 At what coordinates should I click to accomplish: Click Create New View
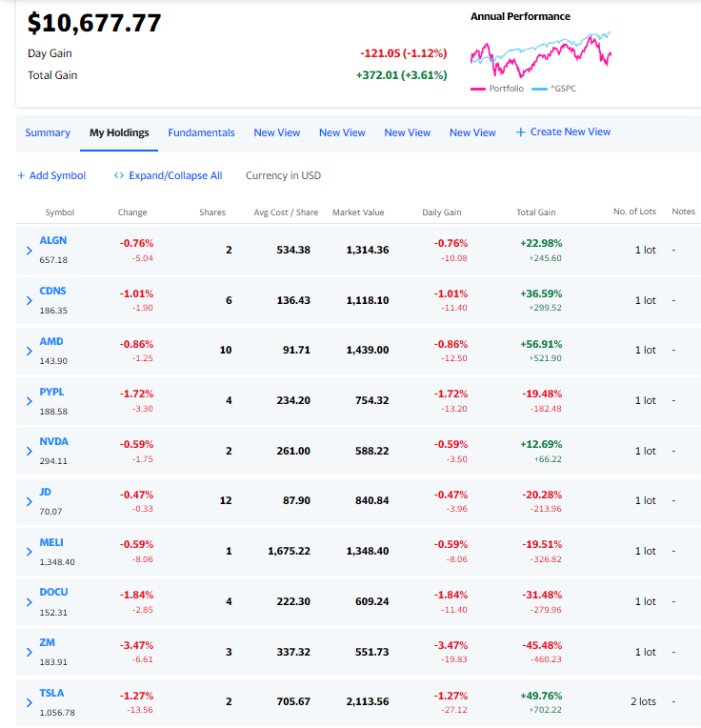click(x=571, y=131)
